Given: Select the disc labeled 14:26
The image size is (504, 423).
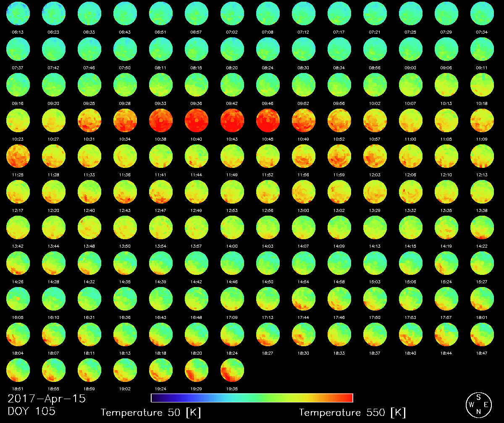Looking at the screenshot, I should tap(18, 263).
